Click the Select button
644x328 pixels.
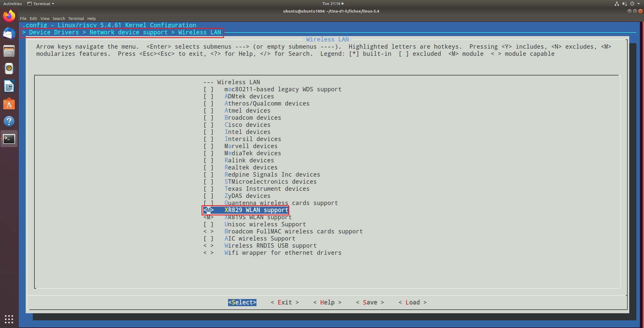coord(242,302)
